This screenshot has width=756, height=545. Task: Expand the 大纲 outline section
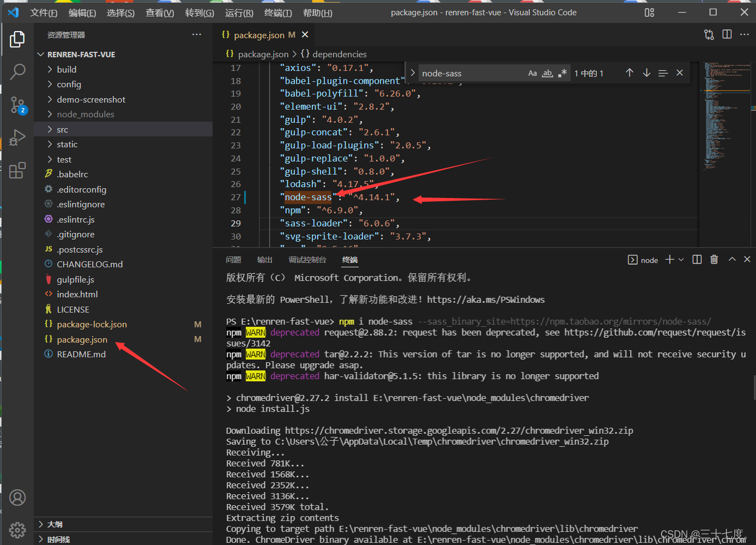(123, 524)
